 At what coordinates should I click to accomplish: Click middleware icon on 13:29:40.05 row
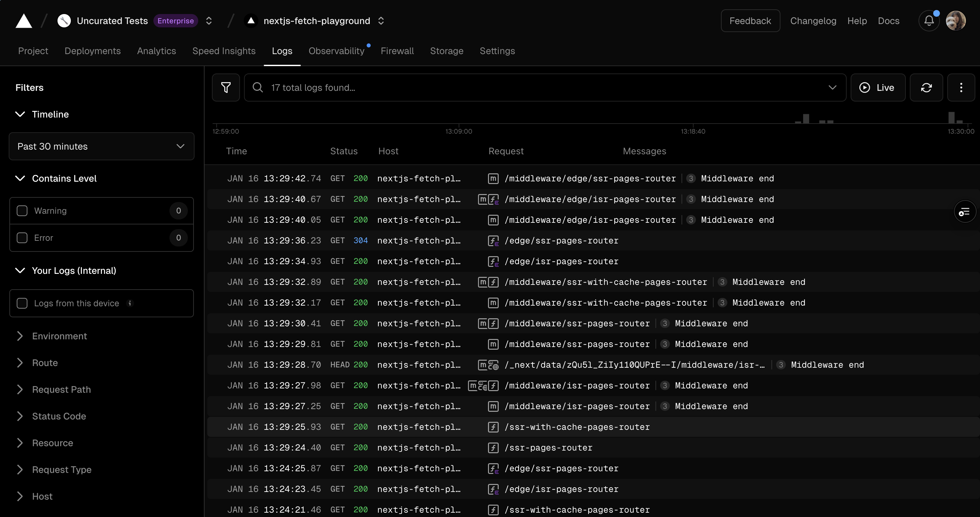493,220
